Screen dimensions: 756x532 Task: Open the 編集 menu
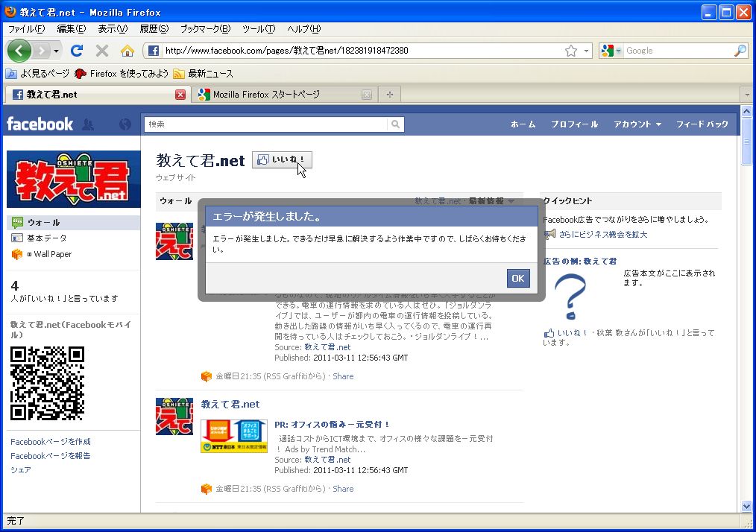point(72,29)
